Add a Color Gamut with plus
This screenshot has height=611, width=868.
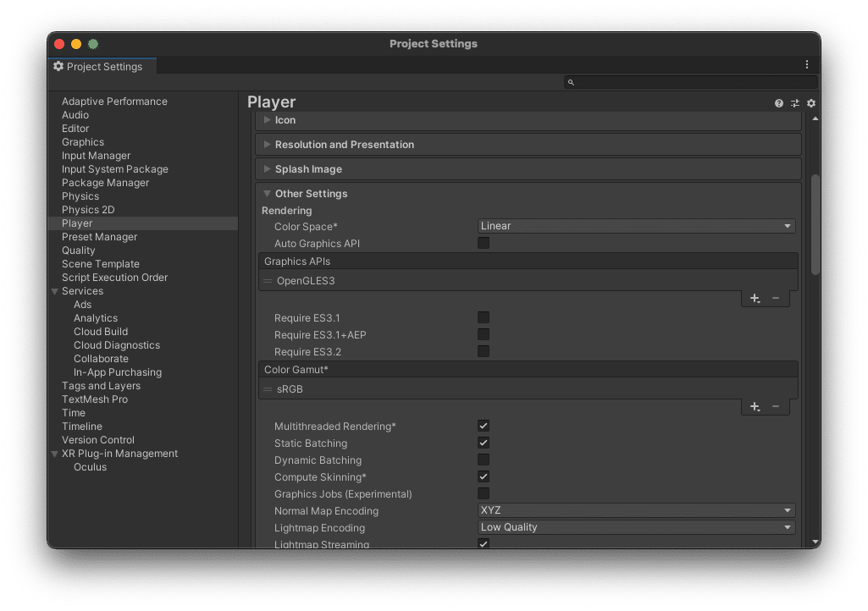[755, 407]
